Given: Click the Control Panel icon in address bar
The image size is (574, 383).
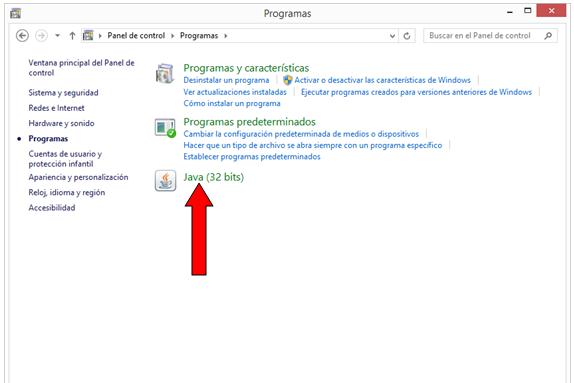Looking at the screenshot, I should [88, 36].
